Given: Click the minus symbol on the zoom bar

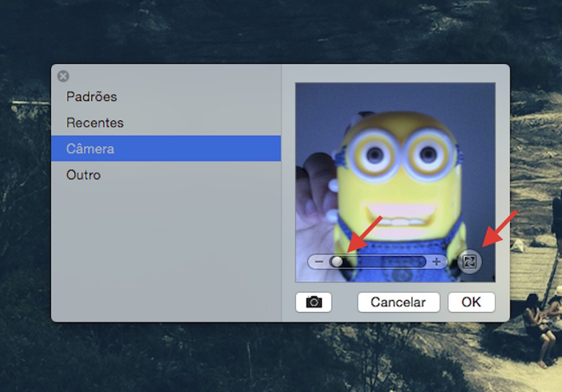Looking at the screenshot, I should tap(318, 262).
